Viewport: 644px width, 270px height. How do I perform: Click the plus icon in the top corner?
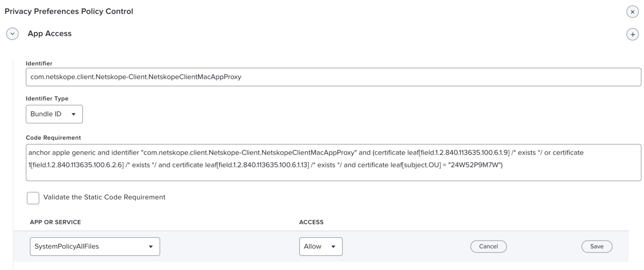(x=632, y=34)
